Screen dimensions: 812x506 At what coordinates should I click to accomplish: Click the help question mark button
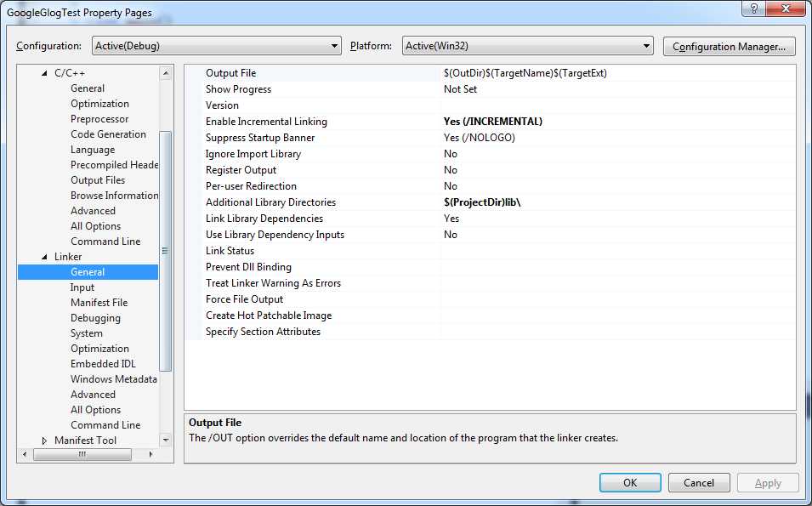(x=754, y=9)
